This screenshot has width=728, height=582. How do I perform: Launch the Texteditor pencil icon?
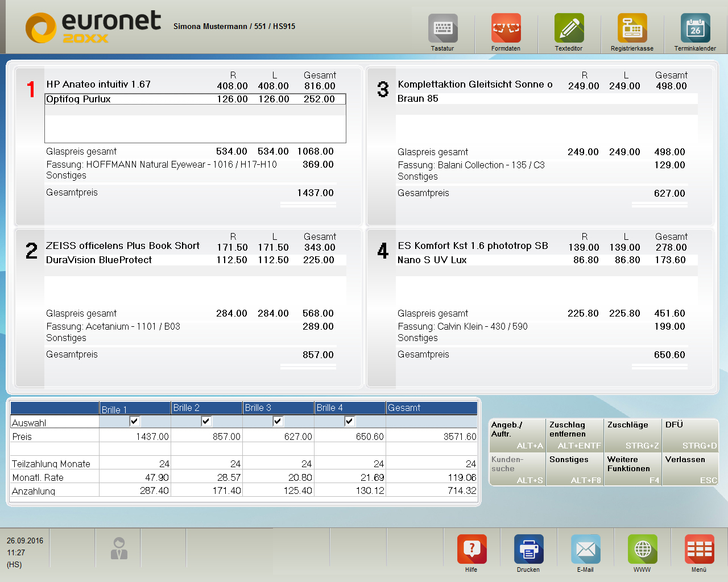[x=569, y=28]
